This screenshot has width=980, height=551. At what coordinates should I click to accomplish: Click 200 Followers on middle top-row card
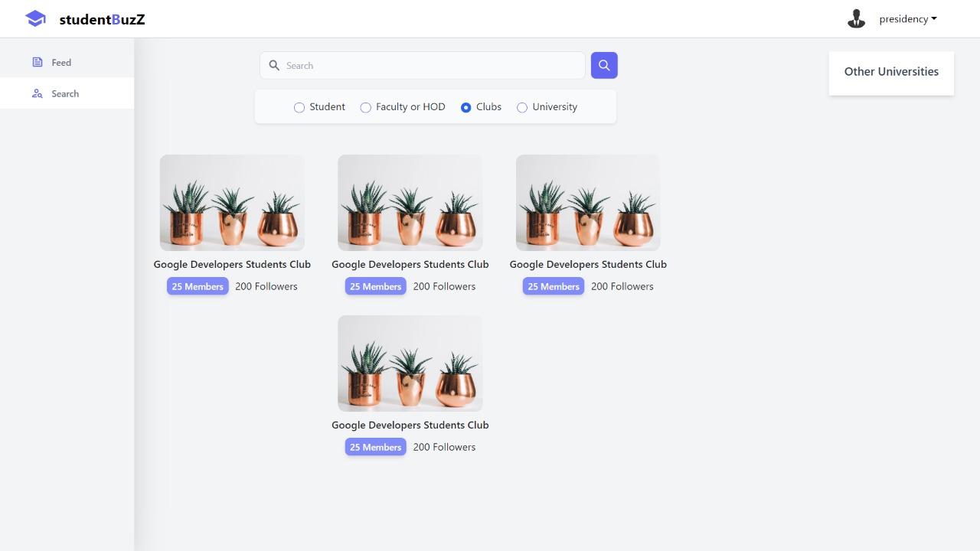444,286
